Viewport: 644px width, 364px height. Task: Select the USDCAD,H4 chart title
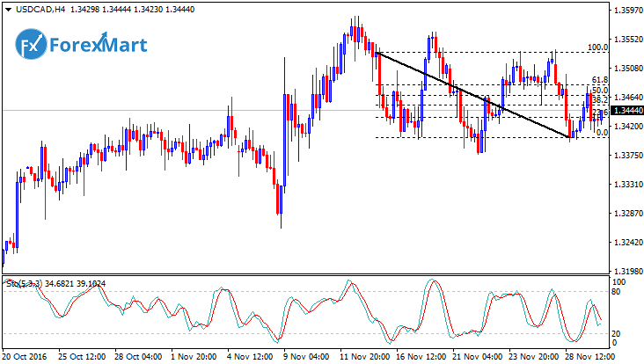35,10
